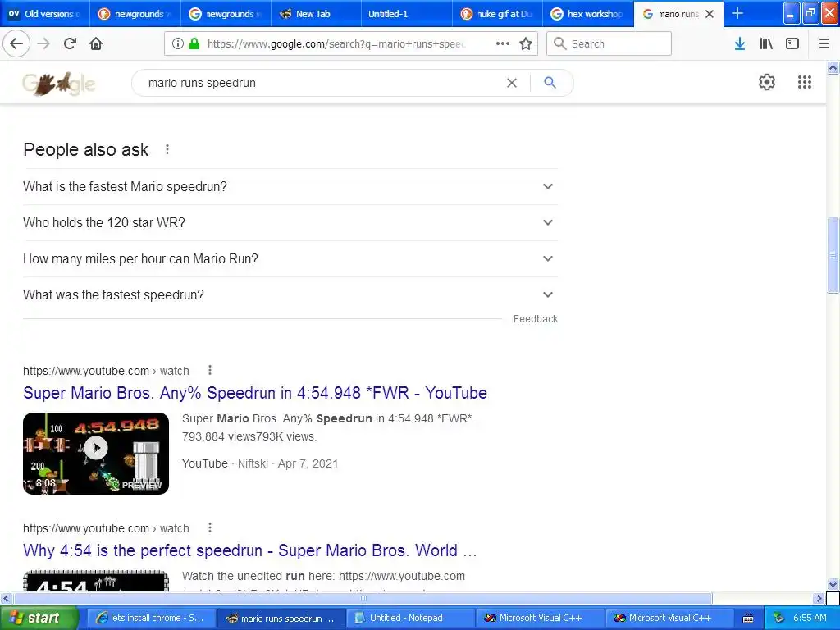840x630 pixels.
Task: Switch to the first newgrounds DuckDuckGo tab
Action: (x=135, y=14)
